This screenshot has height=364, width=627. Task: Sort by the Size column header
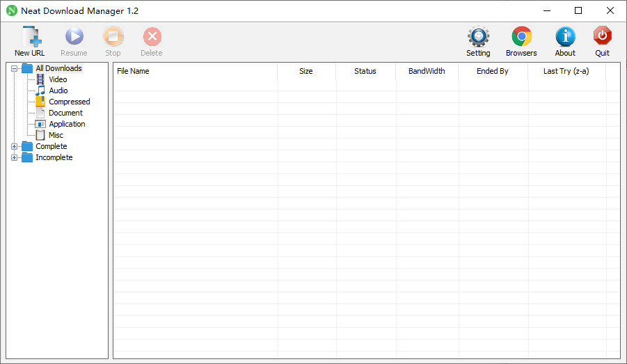[307, 71]
